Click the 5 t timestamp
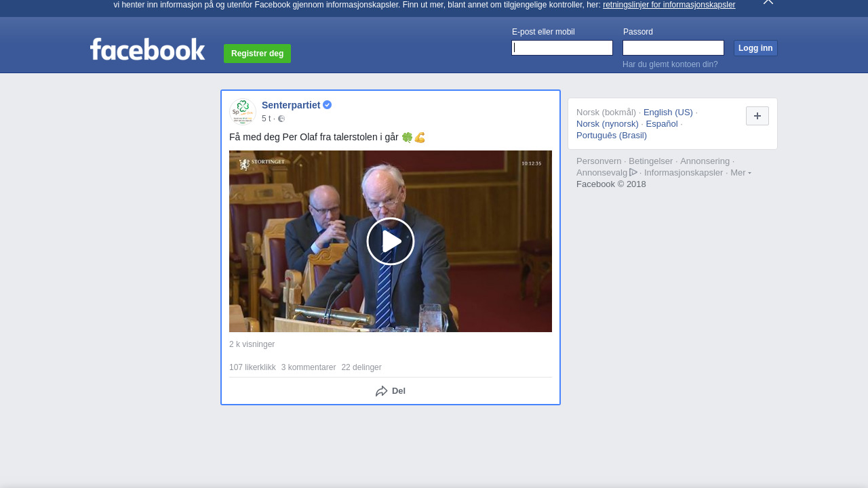The height and width of the screenshot is (488, 868). tap(266, 119)
